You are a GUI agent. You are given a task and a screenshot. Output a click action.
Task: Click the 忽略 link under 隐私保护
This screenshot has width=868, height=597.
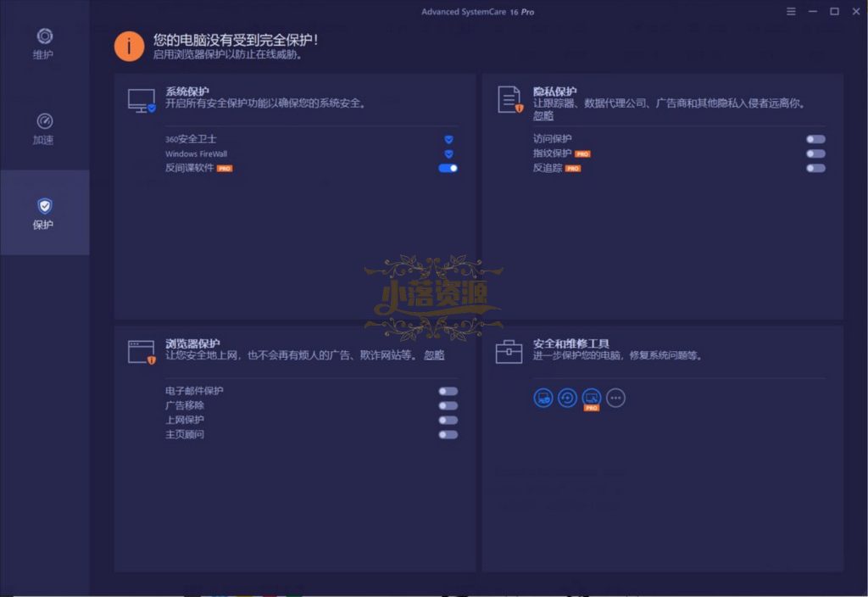click(543, 115)
